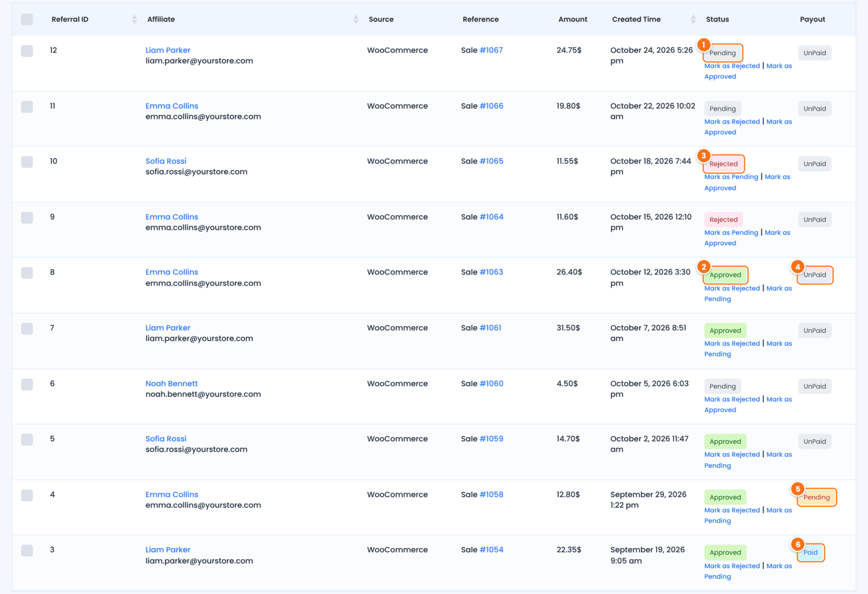
Task: Mark Noah Bennett's referral as Rejected
Action: [x=732, y=400]
